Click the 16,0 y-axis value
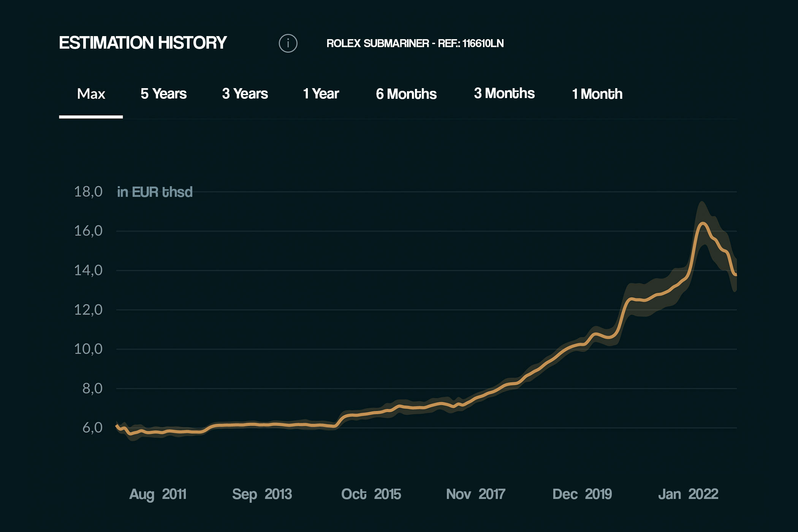Screen dimensions: 798x532 (88, 231)
